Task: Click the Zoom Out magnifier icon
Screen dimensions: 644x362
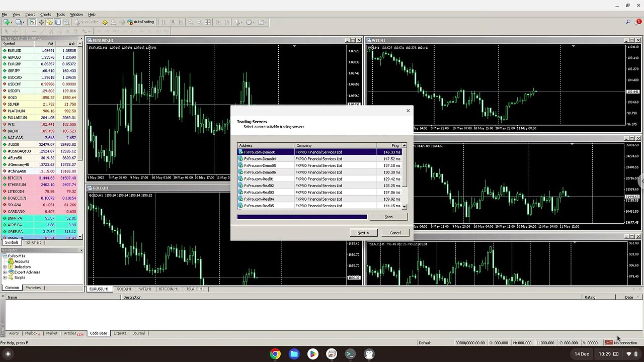Action: pyautogui.click(x=199, y=22)
